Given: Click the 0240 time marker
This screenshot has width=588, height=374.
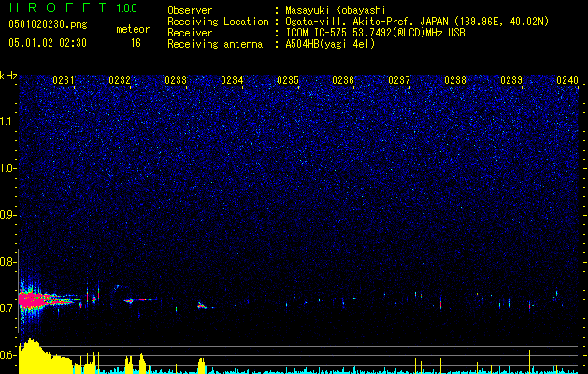Looking at the screenshot, I should (x=567, y=80).
